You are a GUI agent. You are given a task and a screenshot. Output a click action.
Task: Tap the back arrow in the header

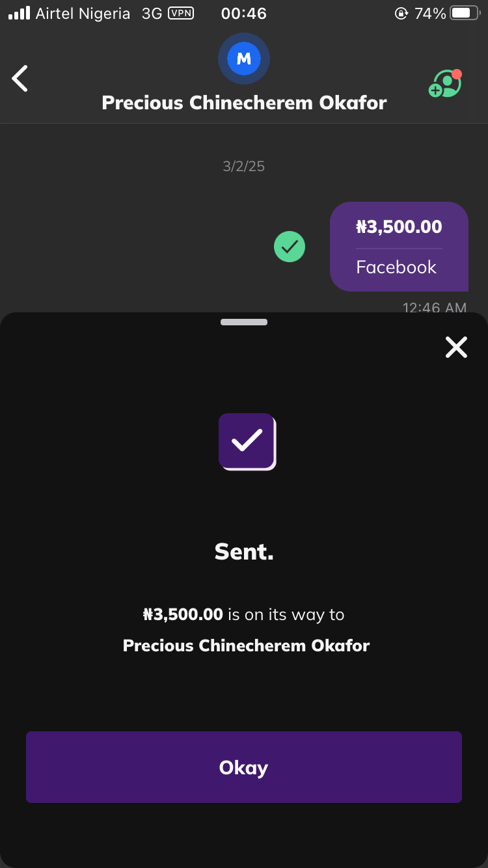[20, 78]
